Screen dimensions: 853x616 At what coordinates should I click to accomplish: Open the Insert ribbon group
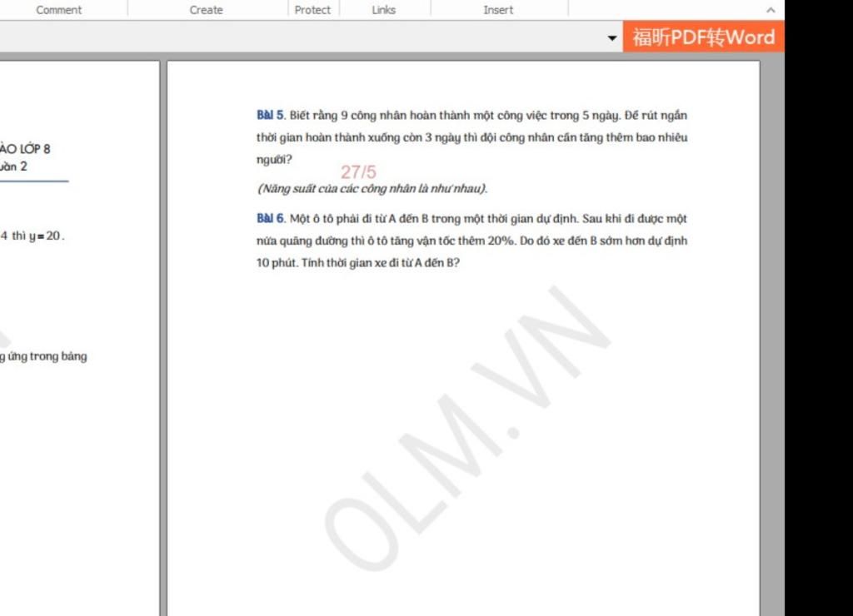pyautogui.click(x=498, y=10)
